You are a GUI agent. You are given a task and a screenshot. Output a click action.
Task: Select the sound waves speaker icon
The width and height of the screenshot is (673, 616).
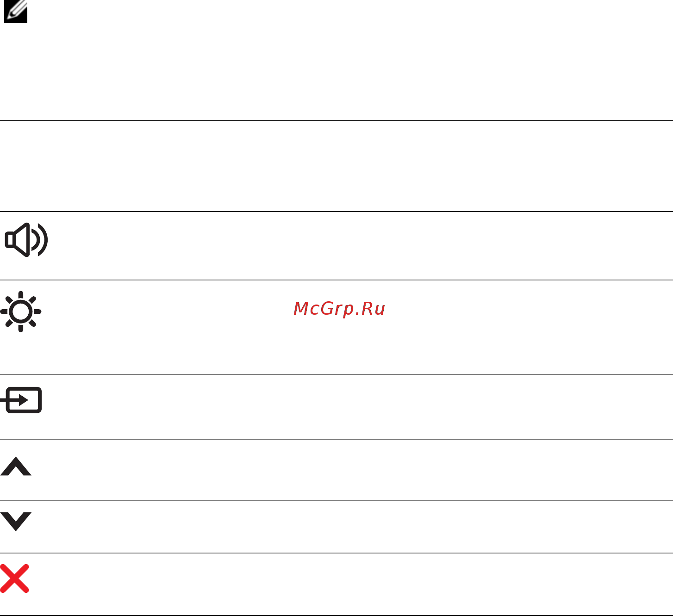click(26, 240)
